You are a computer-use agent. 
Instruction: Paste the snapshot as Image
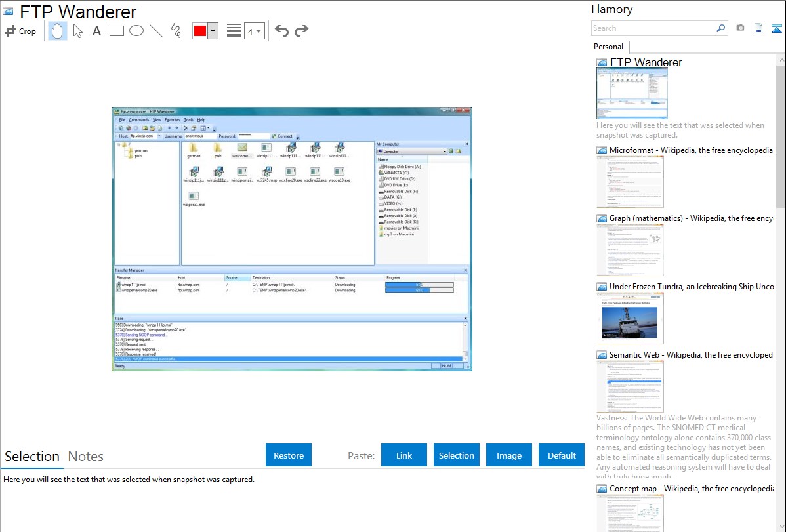click(509, 455)
